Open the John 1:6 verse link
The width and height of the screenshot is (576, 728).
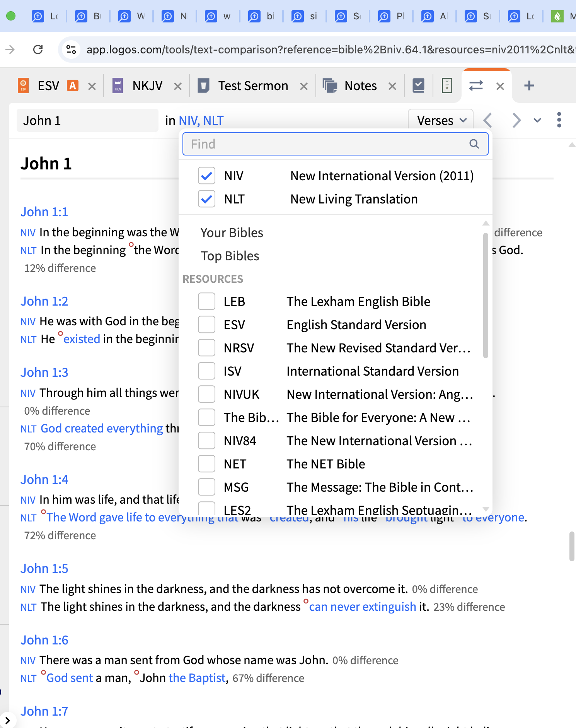[x=44, y=640]
